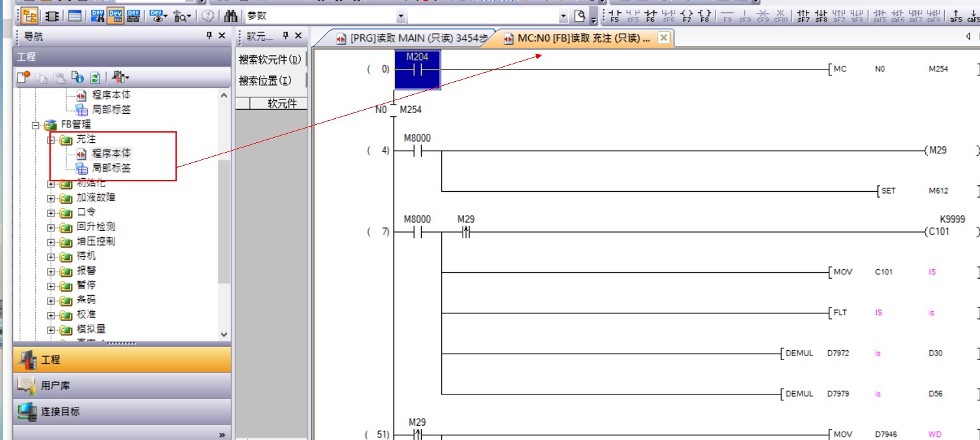Screen dimensions: 980x440
Task: Toggle the navigation window toolbar icon
Action: point(30,16)
